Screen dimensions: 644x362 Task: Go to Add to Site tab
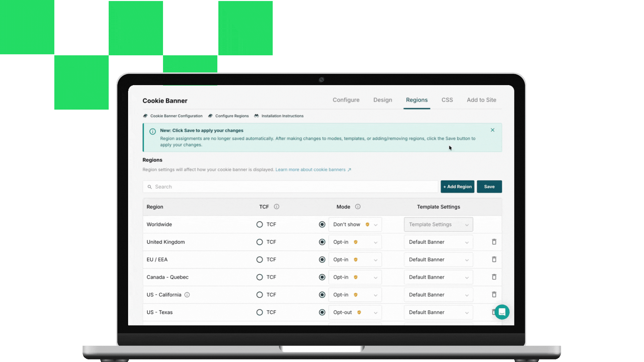tap(481, 100)
